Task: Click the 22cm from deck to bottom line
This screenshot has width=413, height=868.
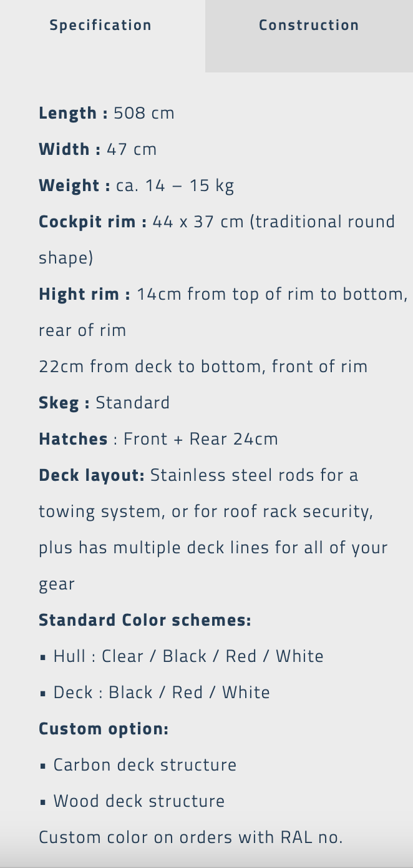Action: 203,367
